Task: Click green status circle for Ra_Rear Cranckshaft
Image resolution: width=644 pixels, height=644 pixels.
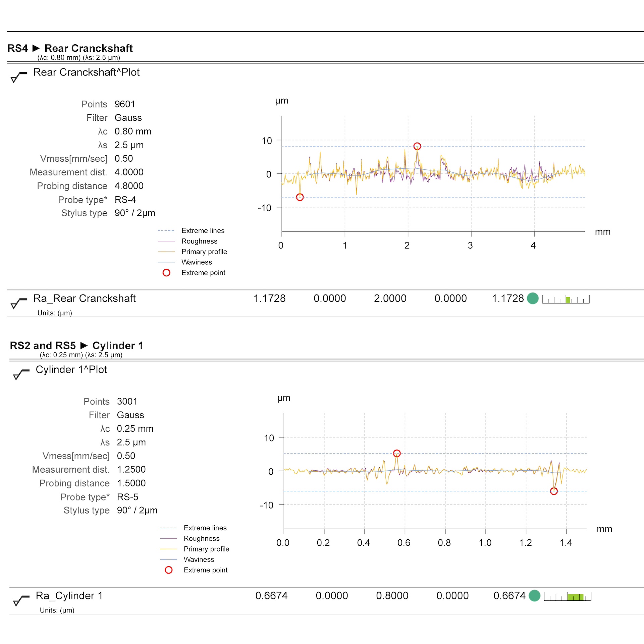Action: 532,298
